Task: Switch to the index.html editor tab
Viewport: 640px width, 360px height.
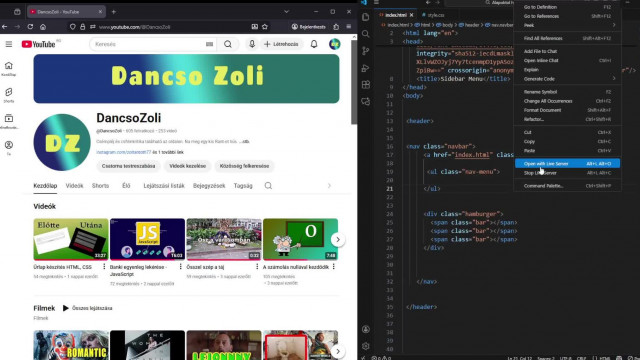Action: point(396,15)
